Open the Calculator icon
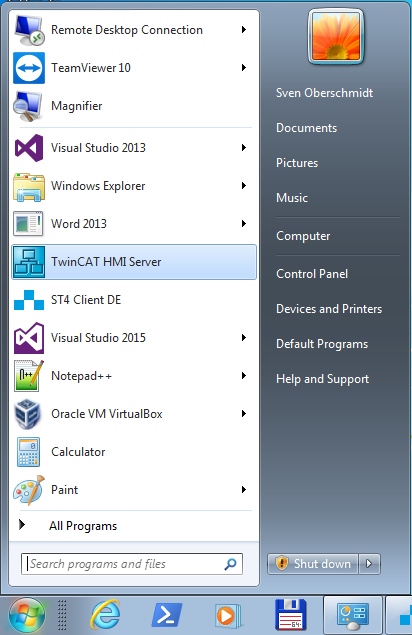Screen dimensions: 412x635 [x=28, y=452]
